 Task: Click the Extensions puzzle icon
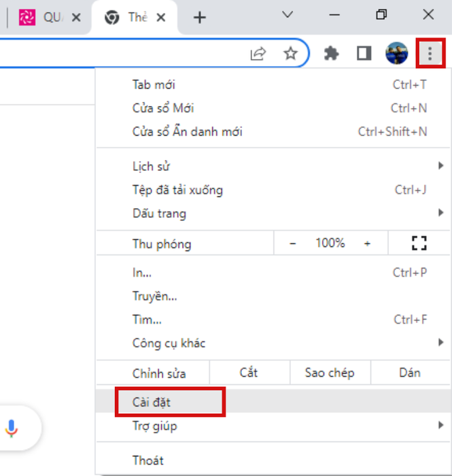pyautogui.click(x=331, y=54)
